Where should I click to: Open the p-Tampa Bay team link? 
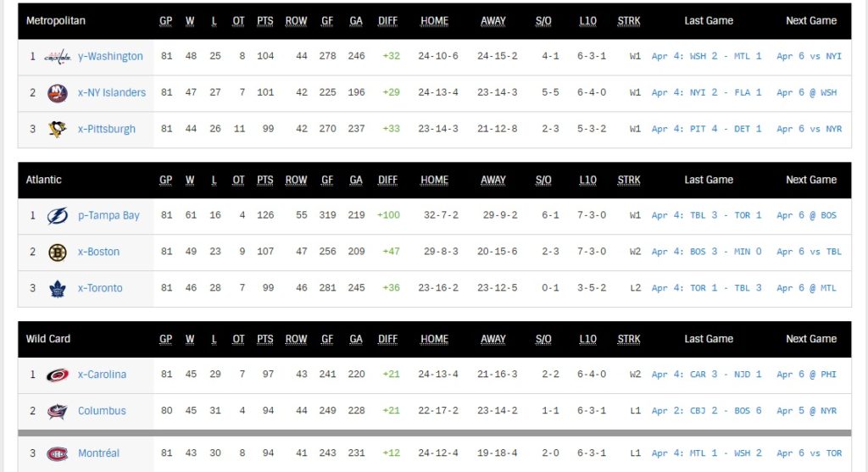(x=108, y=216)
